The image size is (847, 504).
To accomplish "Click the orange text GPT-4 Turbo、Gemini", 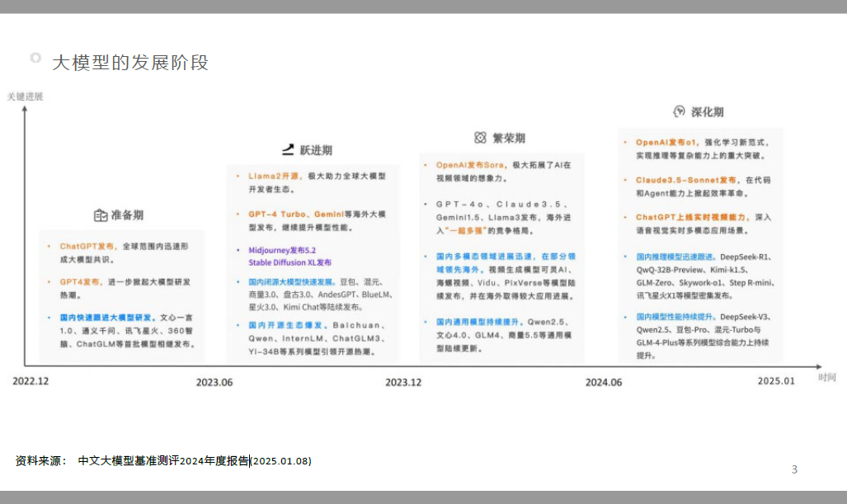I will pyautogui.click(x=297, y=214).
